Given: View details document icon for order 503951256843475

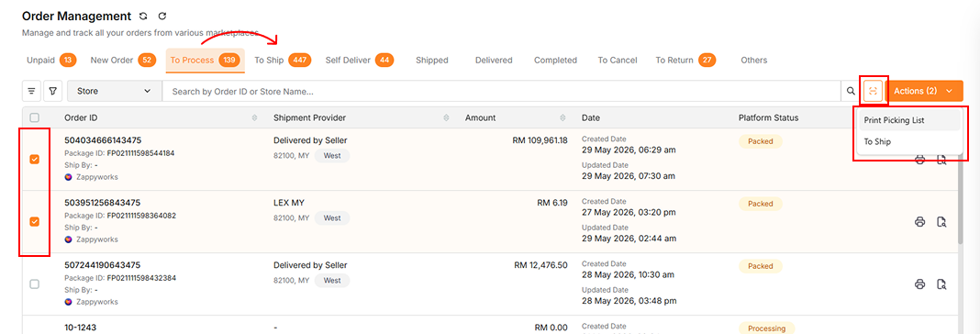Looking at the screenshot, I should 941,222.
